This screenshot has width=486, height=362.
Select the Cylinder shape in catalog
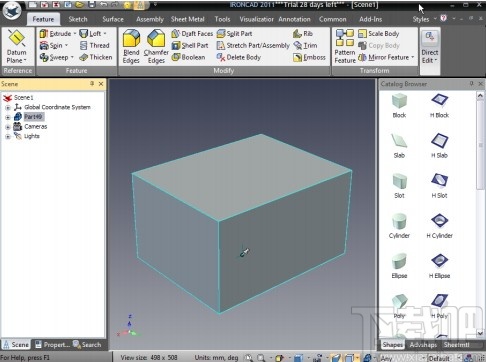click(399, 226)
